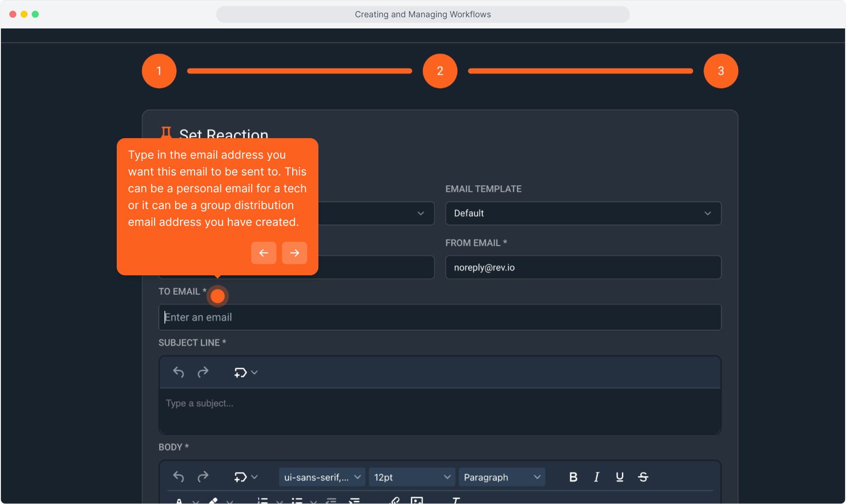Click the next arrow in the tooltip
This screenshot has width=846, height=504.
click(294, 253)
